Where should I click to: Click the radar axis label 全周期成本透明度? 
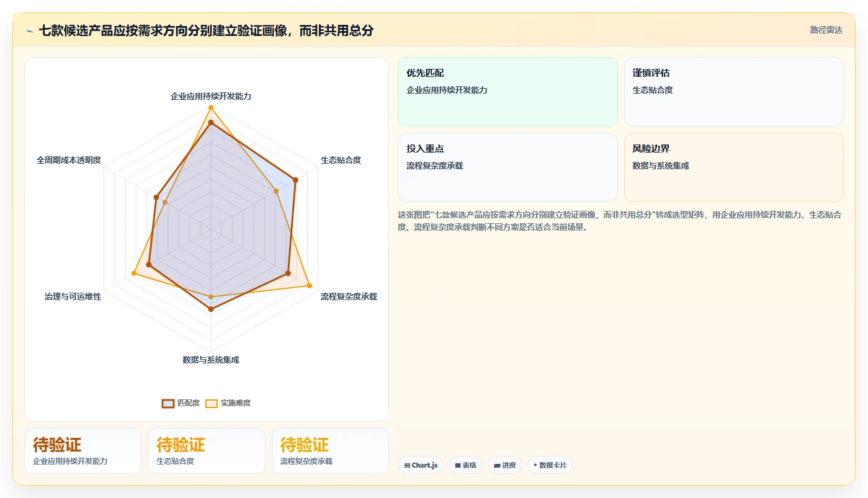(69, 160)
